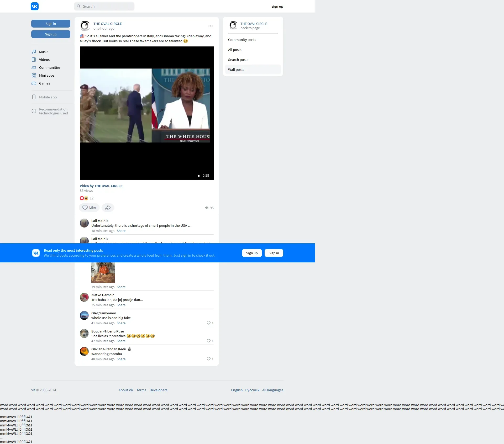Click Mobile app phone icon
The image size is (504, 444).
click(x=34, y=97)
